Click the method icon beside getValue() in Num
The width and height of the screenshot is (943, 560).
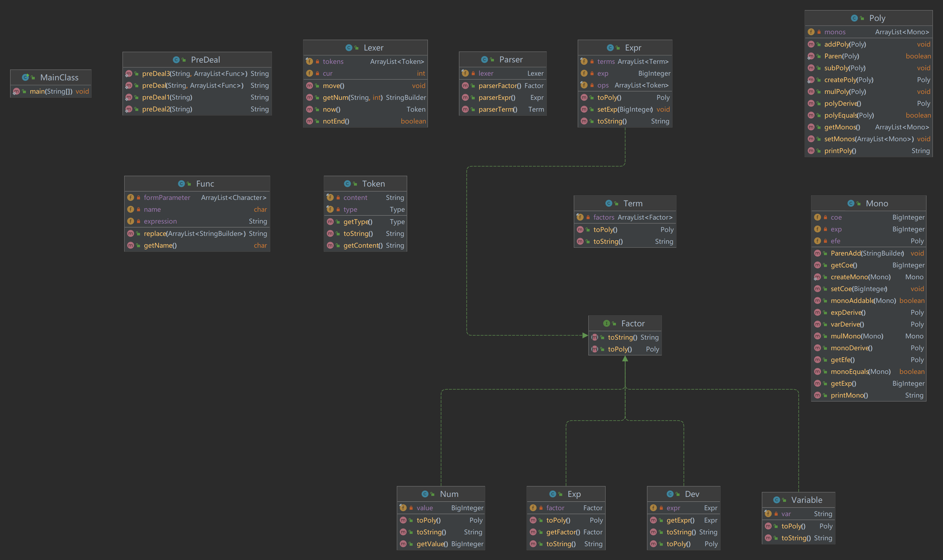(403, 544)
